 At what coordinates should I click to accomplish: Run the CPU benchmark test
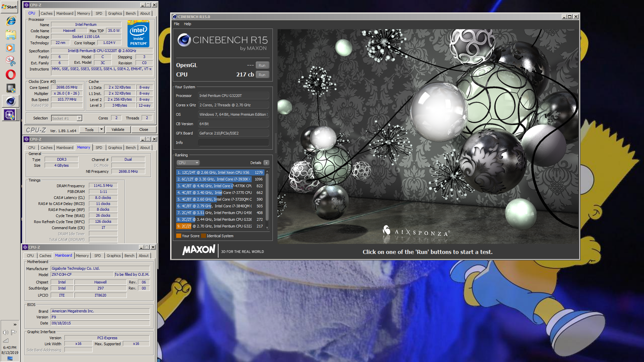pyautogui.click(x=262, y=75)
